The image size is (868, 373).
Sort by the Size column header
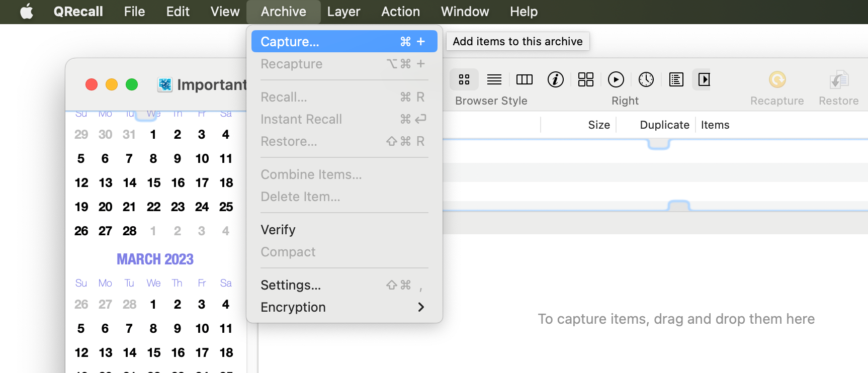coord(599,125)
